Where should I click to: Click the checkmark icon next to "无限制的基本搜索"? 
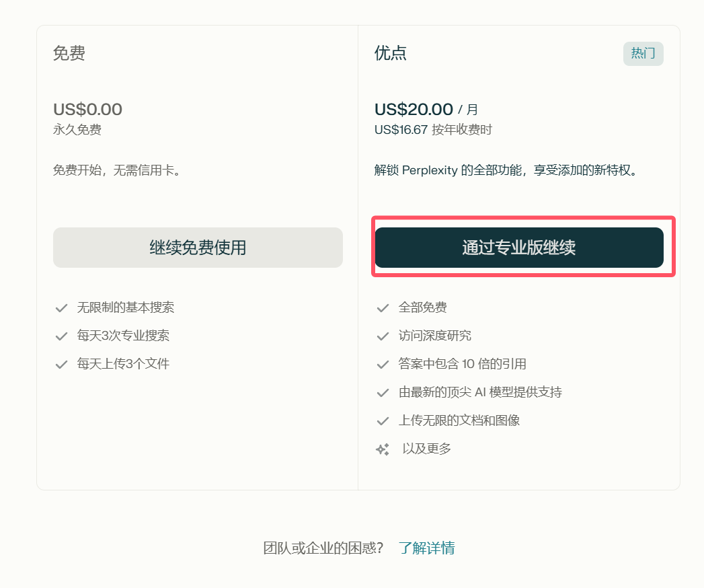(61, 308)
